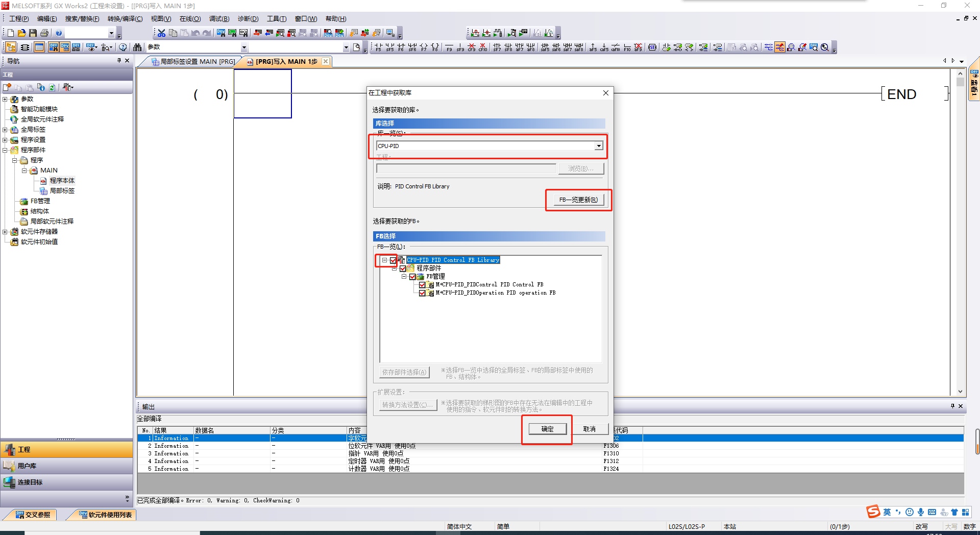Open project folder icon in toolbar
Screen dimensions: 980x535
coord(22,33)
